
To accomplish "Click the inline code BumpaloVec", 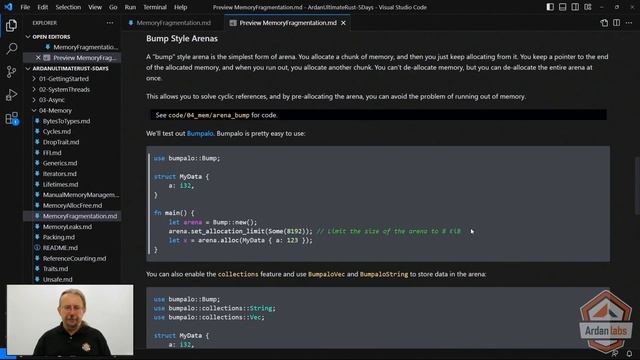I will (x=326, y=274).
